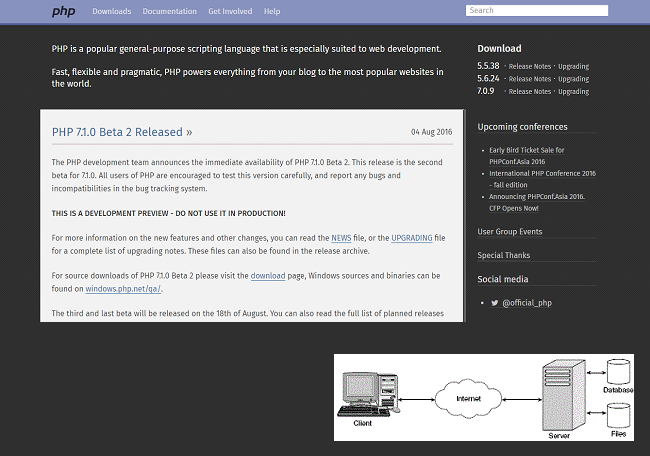Open PHP 7.1.0 Beta 2 Released article
The image size is (650, 456).
122,132
